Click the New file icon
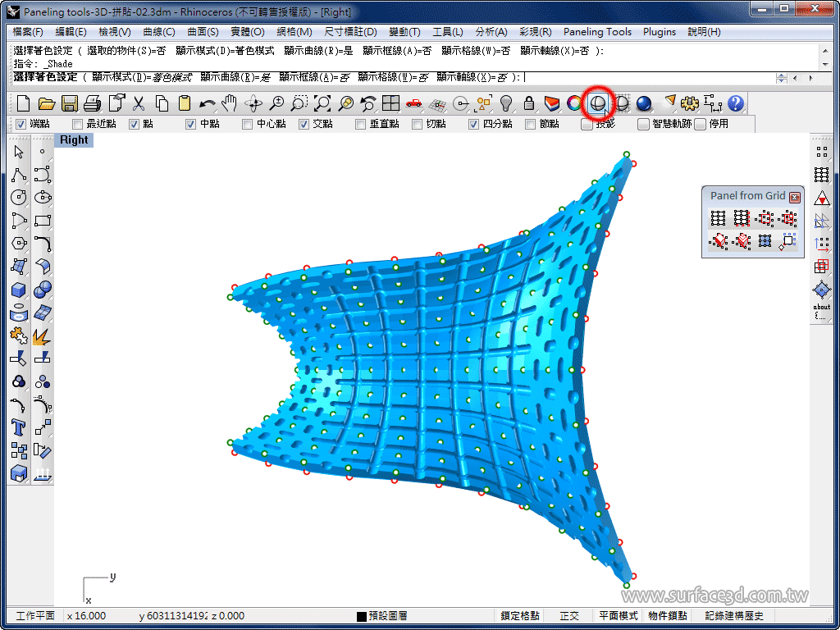The height and width of the screenshot is (630, 840). click(x=23, y=103)
